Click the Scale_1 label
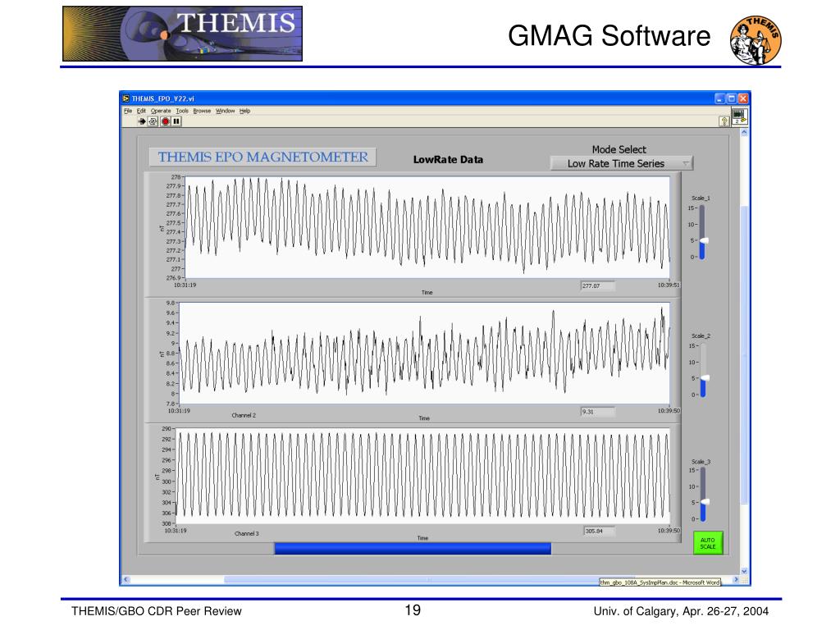Image resolution: width=840 pixels, height=630 pixels. coord(701,199)
